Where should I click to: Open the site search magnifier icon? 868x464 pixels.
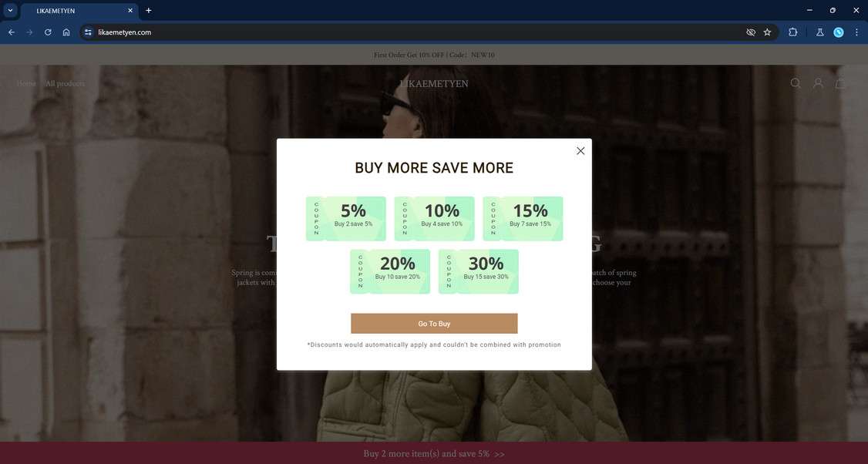coord(796,83)
